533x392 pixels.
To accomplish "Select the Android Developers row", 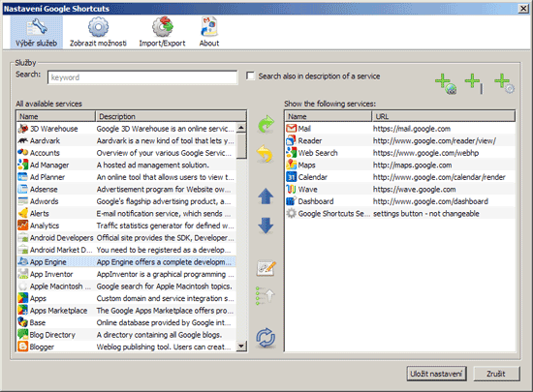I will click(126, 237).
